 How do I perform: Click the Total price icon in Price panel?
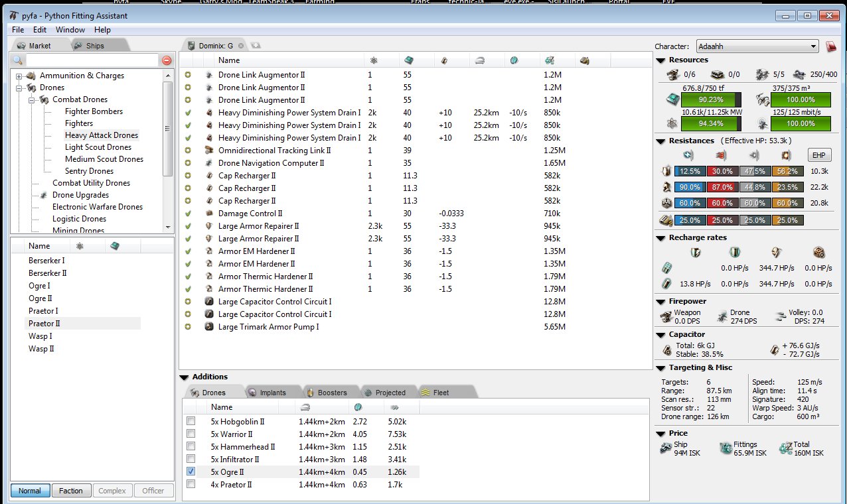click(785, 449)
